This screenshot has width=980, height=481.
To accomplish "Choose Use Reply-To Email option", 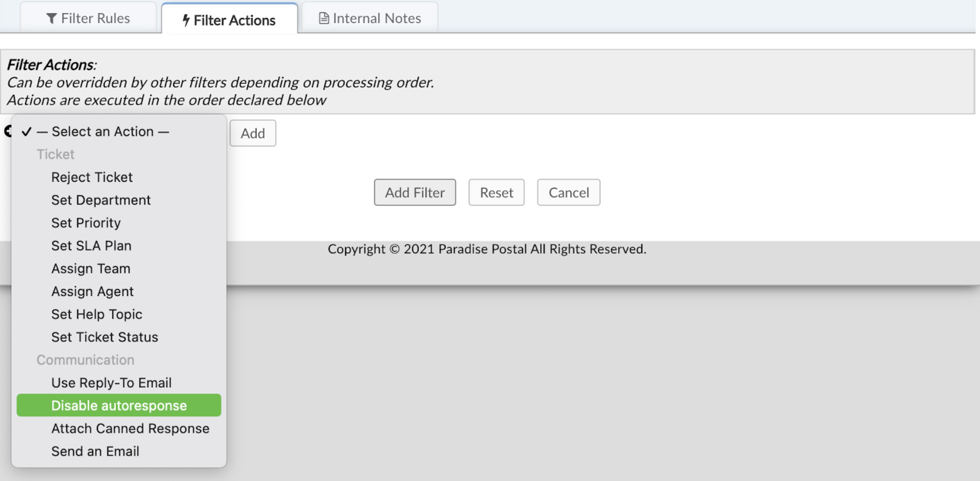I will (x=111, y=382).
